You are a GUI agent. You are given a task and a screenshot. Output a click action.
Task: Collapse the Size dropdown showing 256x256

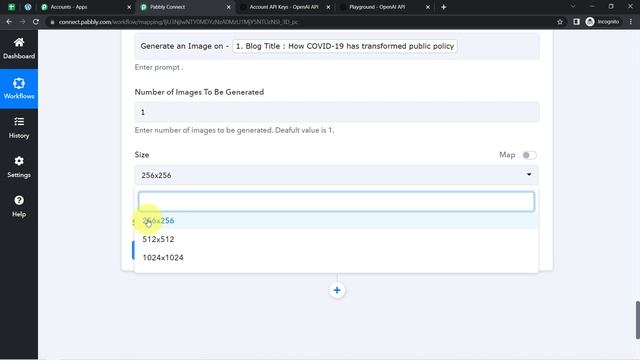point(336,175)
